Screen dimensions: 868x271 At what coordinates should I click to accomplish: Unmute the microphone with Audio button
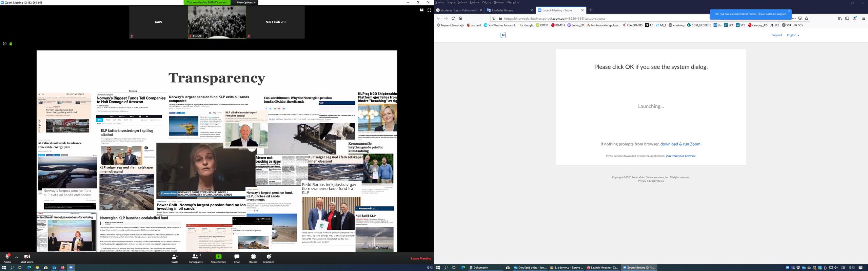(7, 257)
